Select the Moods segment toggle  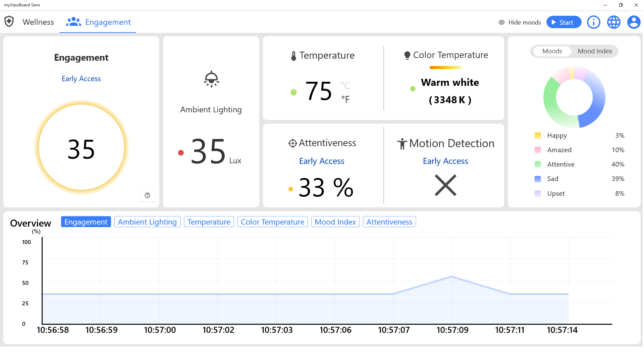(552, 51)
